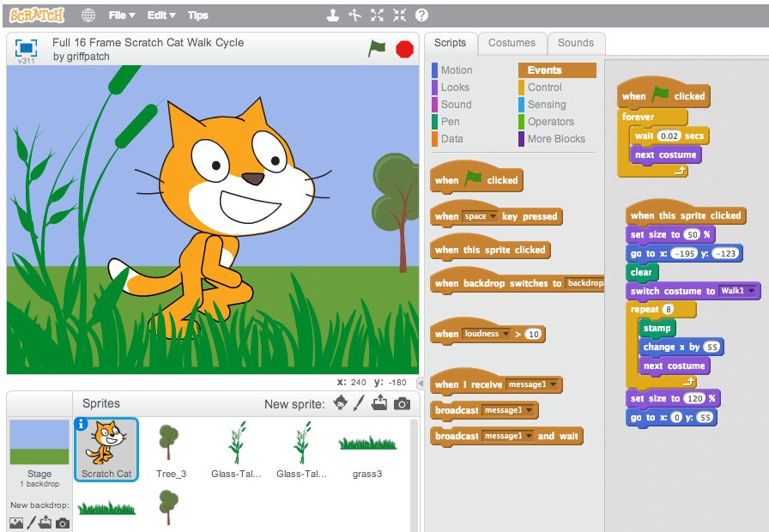Open the loudness dropdown in the palette
The image size is (769, 532).
tap(486, 334)
